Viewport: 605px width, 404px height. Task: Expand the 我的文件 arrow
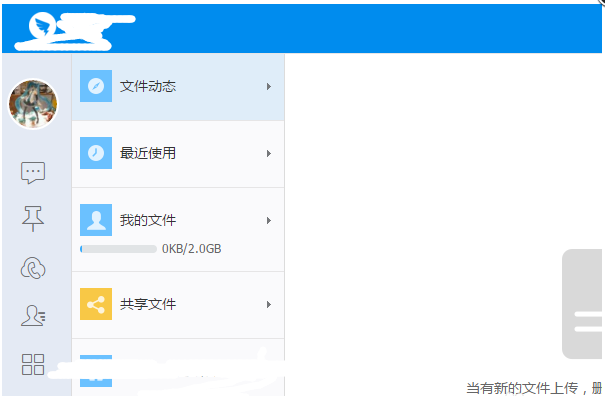268,220
